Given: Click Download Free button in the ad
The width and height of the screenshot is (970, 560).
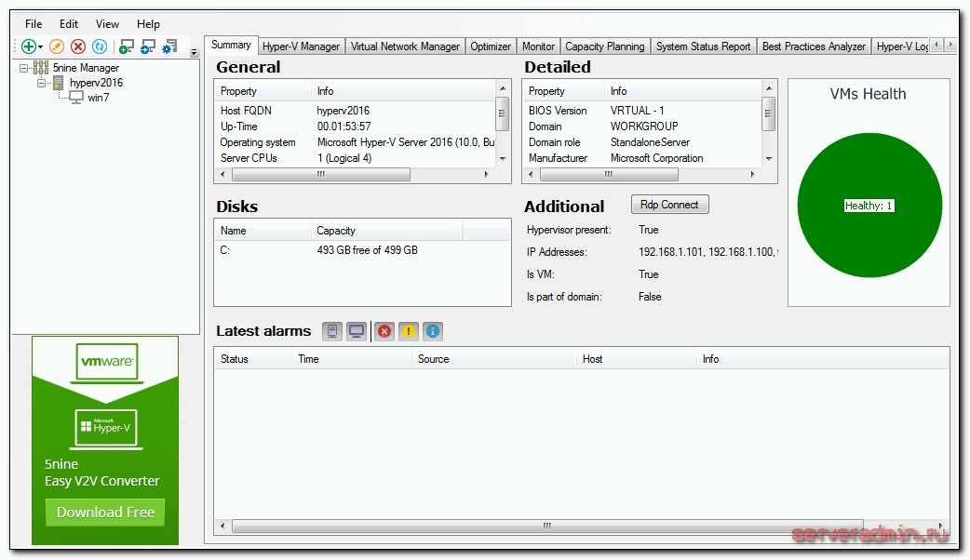Looking at the screenshot, I should [105, 513].
